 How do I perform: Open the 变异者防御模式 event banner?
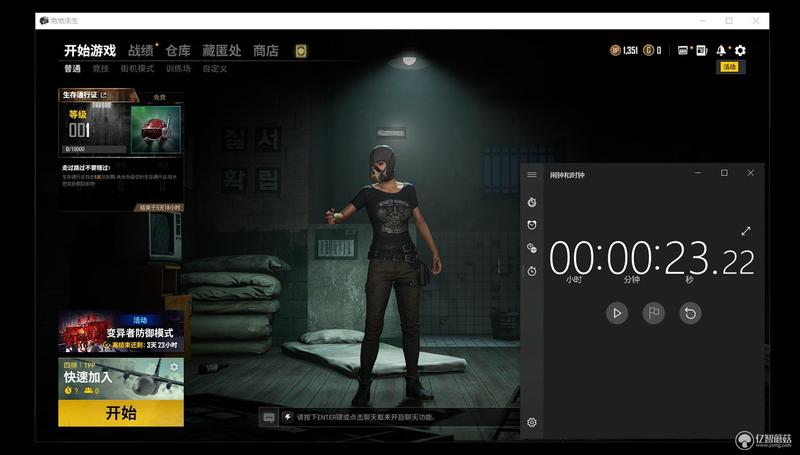click(121, 332)
